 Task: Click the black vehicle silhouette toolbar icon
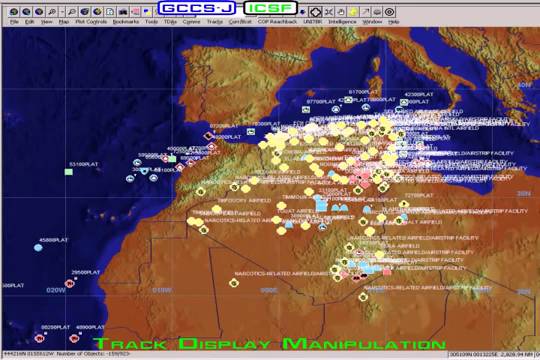[x=123, y=12]
